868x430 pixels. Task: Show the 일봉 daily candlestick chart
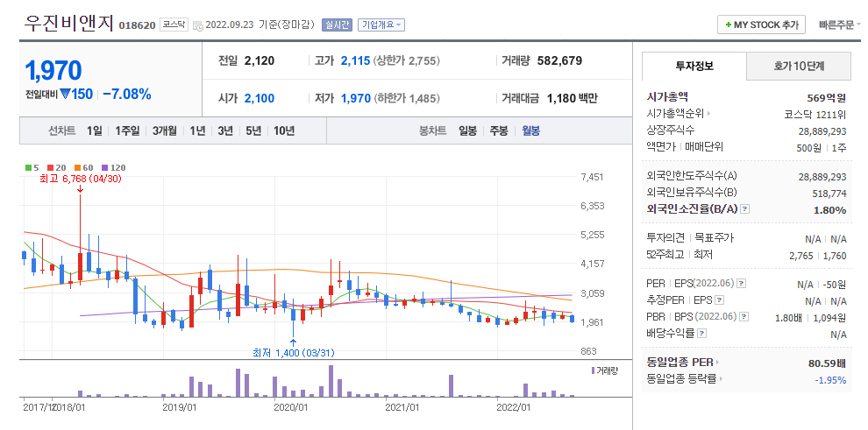click(x=468, y=131)
